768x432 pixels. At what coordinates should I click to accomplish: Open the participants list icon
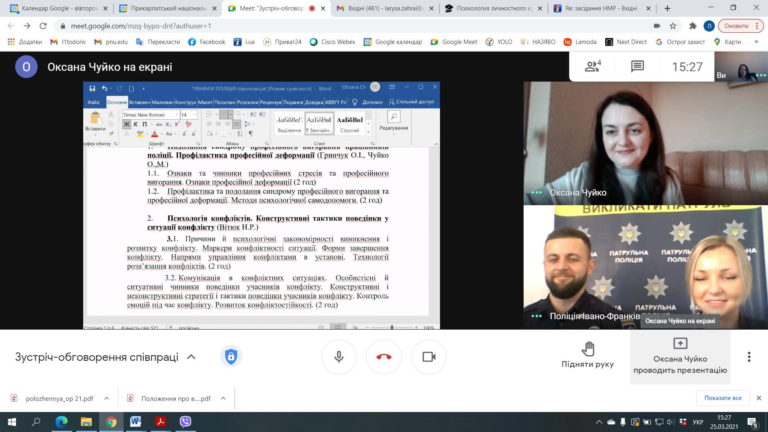click(x=593, y=67)
